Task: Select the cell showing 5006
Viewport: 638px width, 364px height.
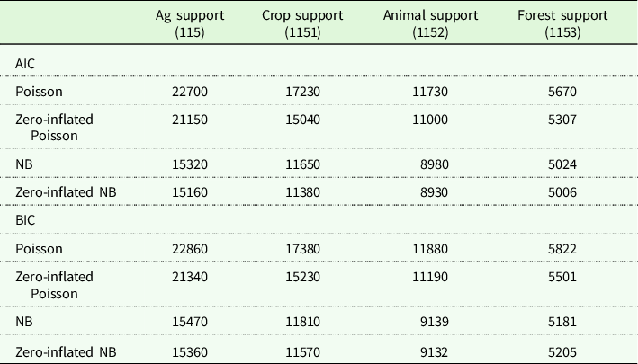Action: [563, 191]
